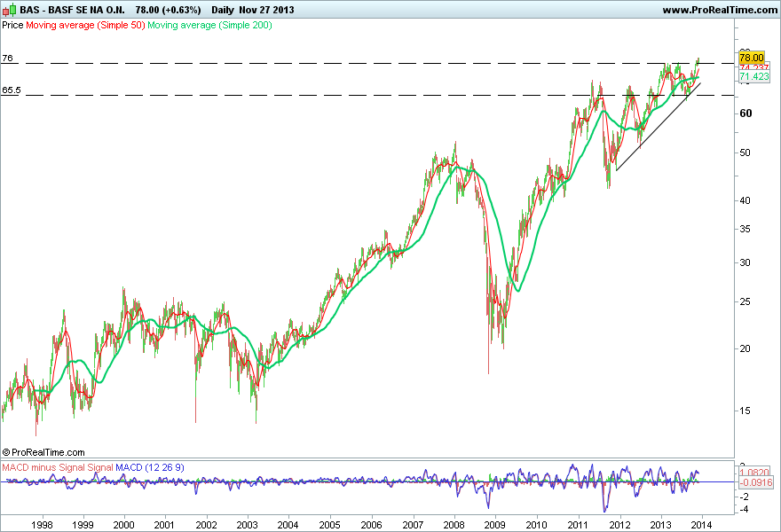781x532 pixels.
Task: Click the -0.0916 MACD value tag
Action: pos(755,482)
